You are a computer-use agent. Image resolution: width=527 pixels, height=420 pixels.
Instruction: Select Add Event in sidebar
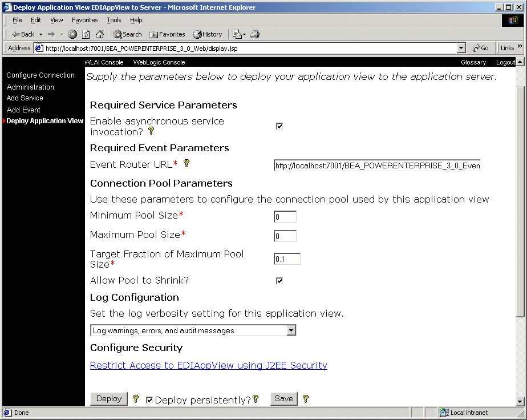pyautogui.click(x=23, y=110)
